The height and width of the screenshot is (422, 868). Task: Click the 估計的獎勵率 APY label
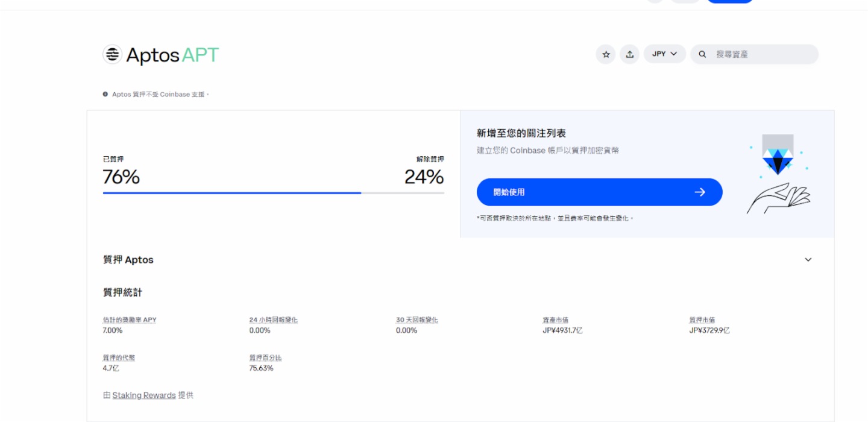click(128, 320)
